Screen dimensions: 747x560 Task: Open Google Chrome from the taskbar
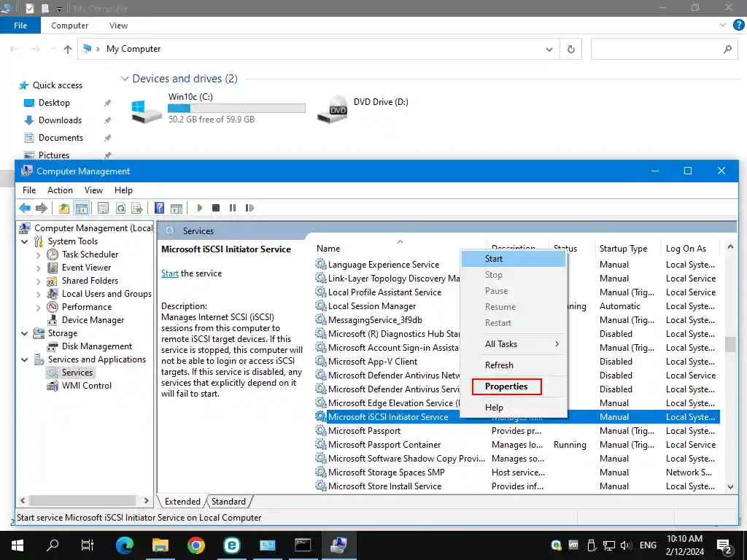[196, 545]
